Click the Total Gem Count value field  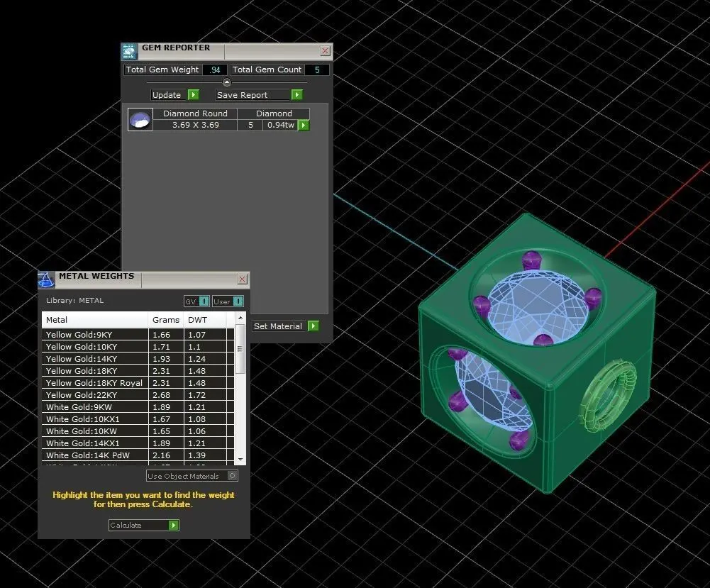317,70
